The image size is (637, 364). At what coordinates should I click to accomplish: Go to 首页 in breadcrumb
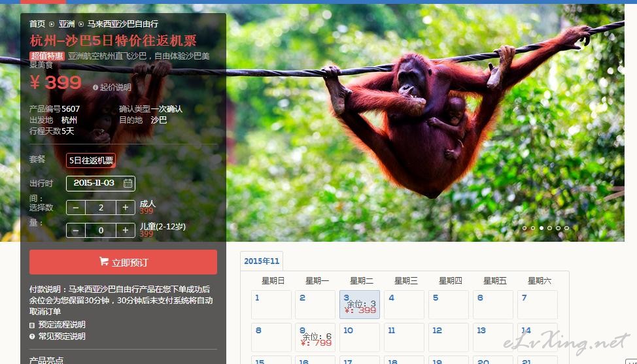[x=37, y=24]
